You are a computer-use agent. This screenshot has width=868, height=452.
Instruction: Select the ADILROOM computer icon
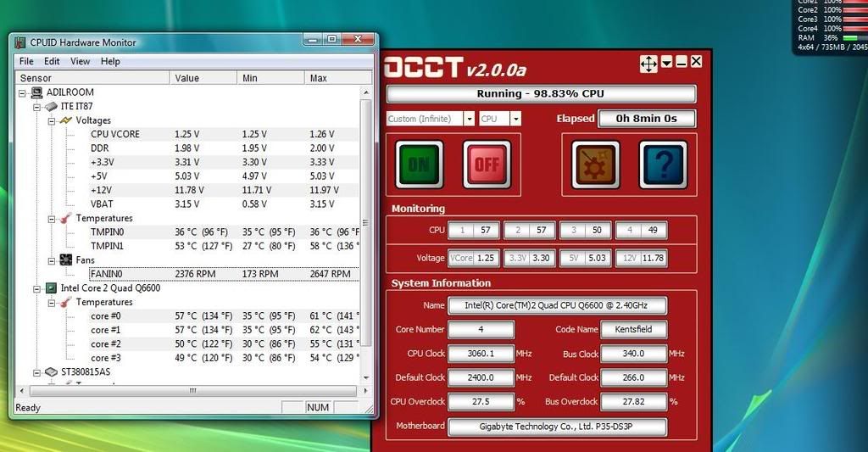coord(36,92)
